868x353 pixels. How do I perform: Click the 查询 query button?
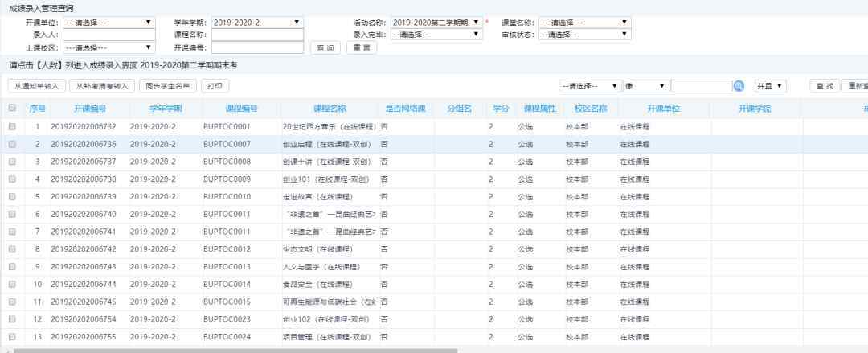325,47
